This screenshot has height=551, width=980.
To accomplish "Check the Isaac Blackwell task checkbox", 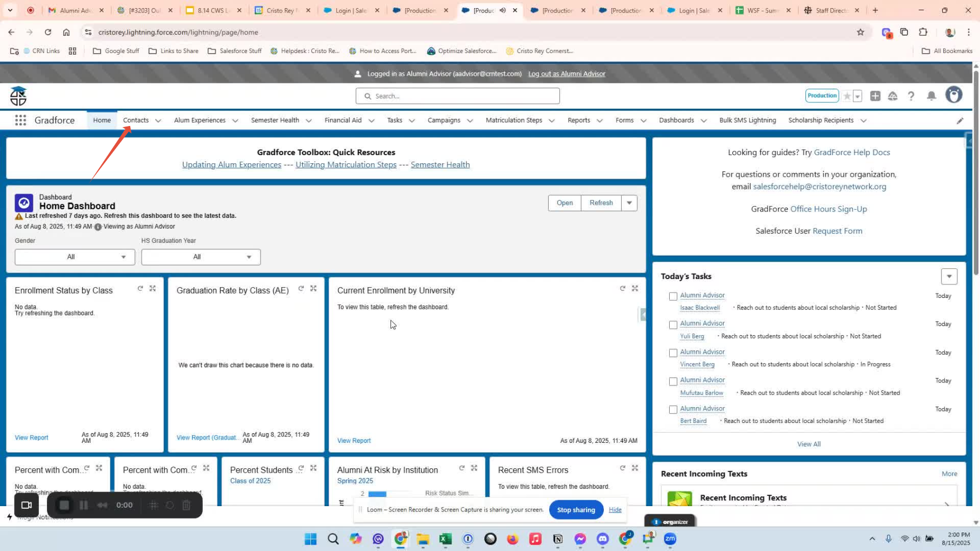I will (673, 296).
